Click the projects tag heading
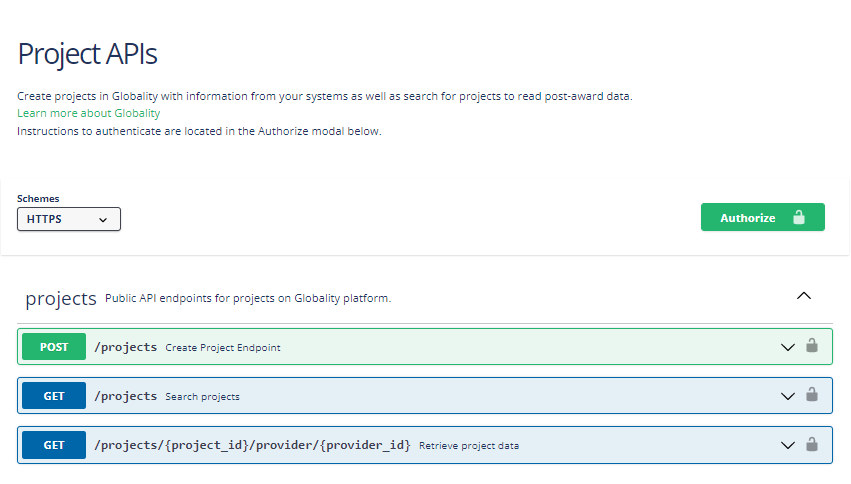Screen dimensions: 851x484 click(61, 298)
